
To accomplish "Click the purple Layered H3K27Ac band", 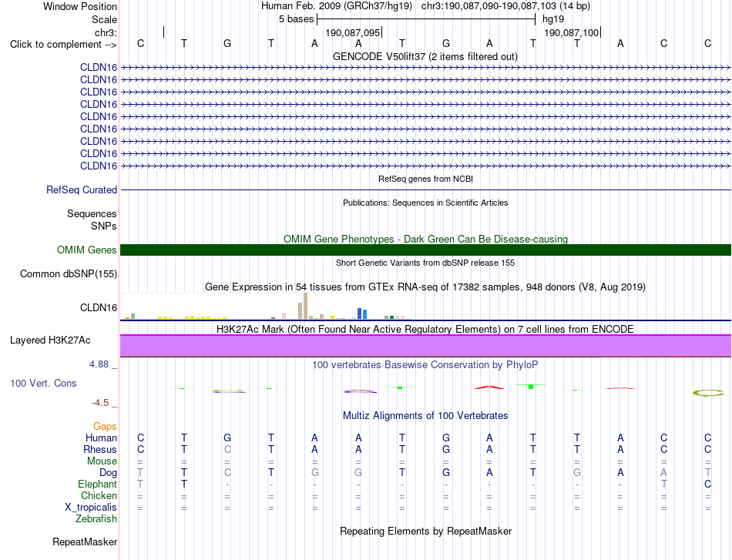I will point(425,346).
